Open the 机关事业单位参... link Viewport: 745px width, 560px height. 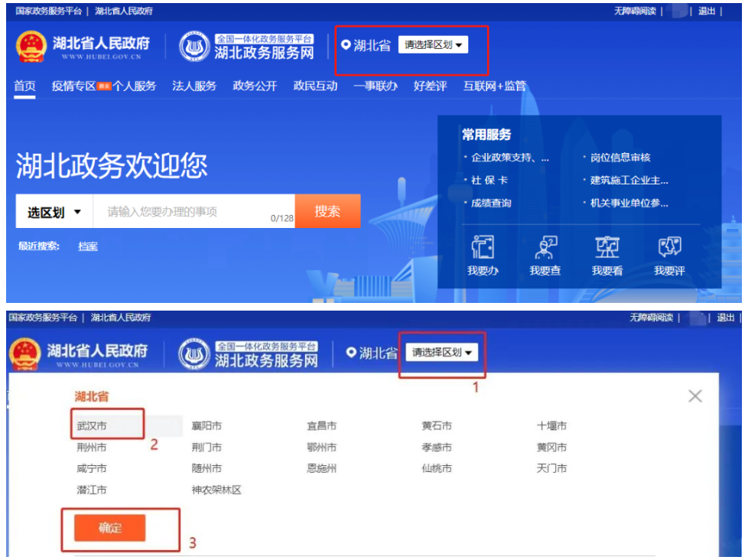pyautogui.click(x=629, y=203)
